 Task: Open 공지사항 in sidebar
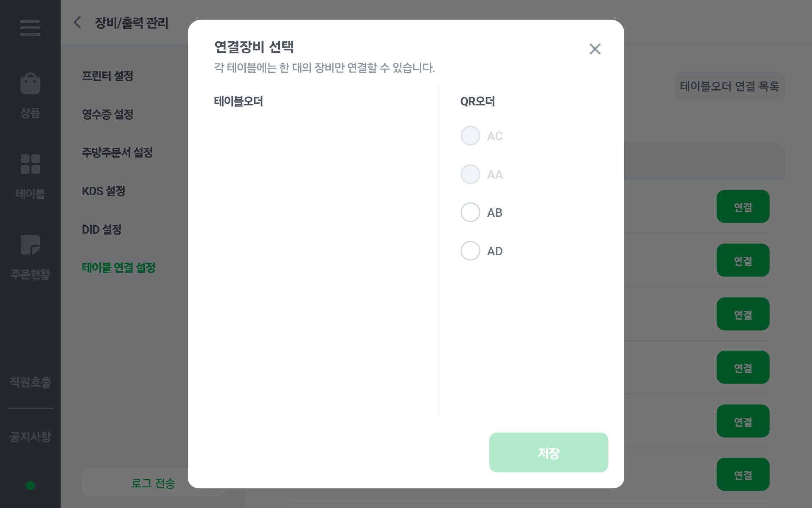pyautogui.click(x=30, y=437)
